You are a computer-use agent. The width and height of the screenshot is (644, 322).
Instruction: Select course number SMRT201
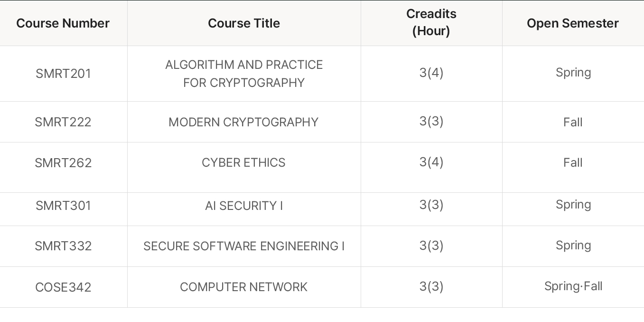pyautogui.click(x=63, y=74)
